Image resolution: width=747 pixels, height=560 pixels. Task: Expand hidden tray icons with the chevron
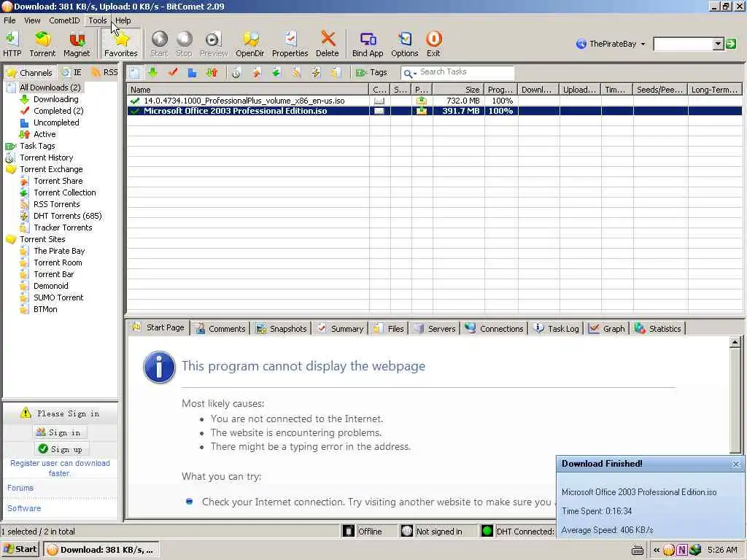click(657, 550)
